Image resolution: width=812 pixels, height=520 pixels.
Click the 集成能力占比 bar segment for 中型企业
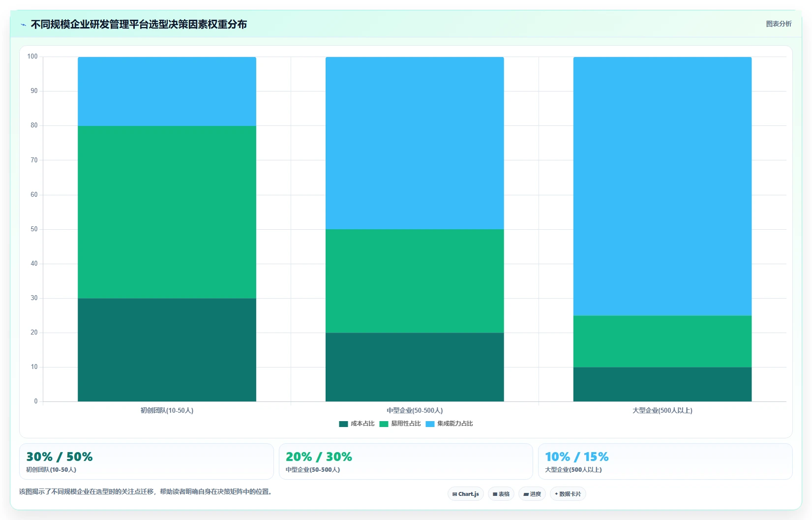coord(415,143)
